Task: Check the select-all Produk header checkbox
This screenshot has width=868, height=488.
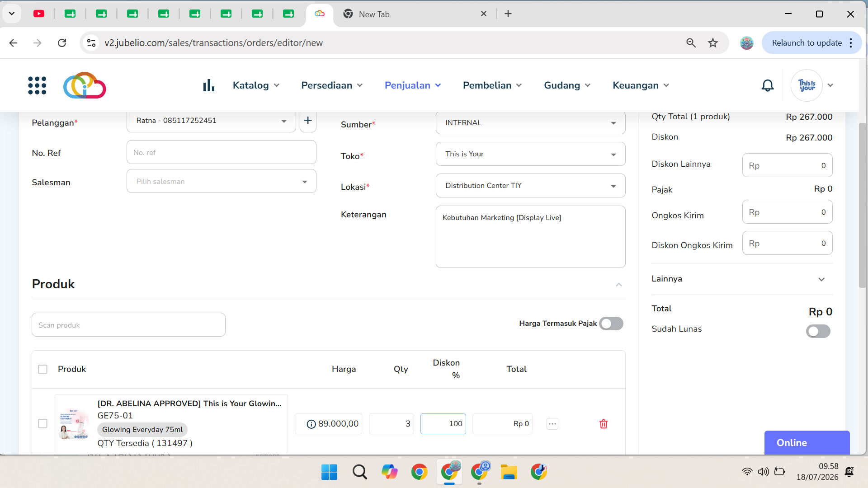Action: click(x=42, y=369)
